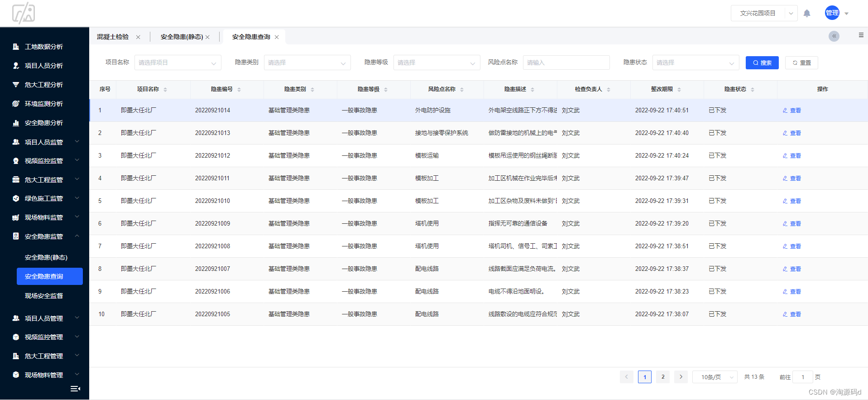The width and height of the screenshot is (868, 400).
Task: Click the 安全隐患分析 bar chart icon
Action: (16, 123)
